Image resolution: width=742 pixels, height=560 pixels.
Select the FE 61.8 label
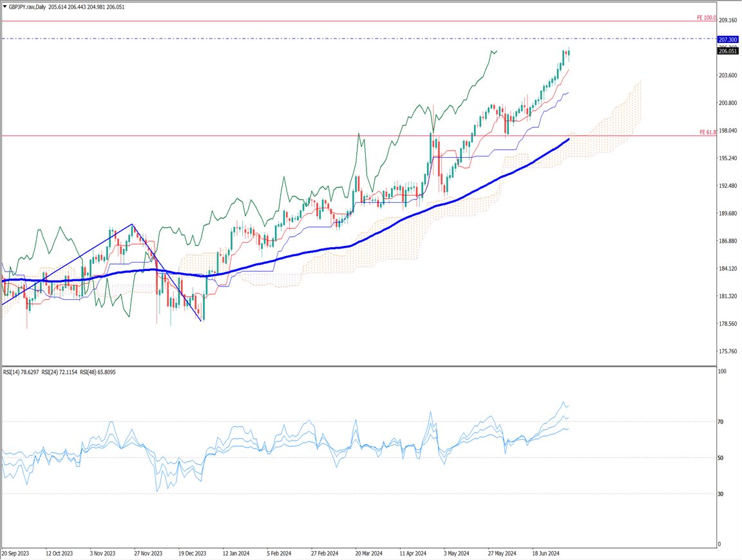(x=707, y=132)
